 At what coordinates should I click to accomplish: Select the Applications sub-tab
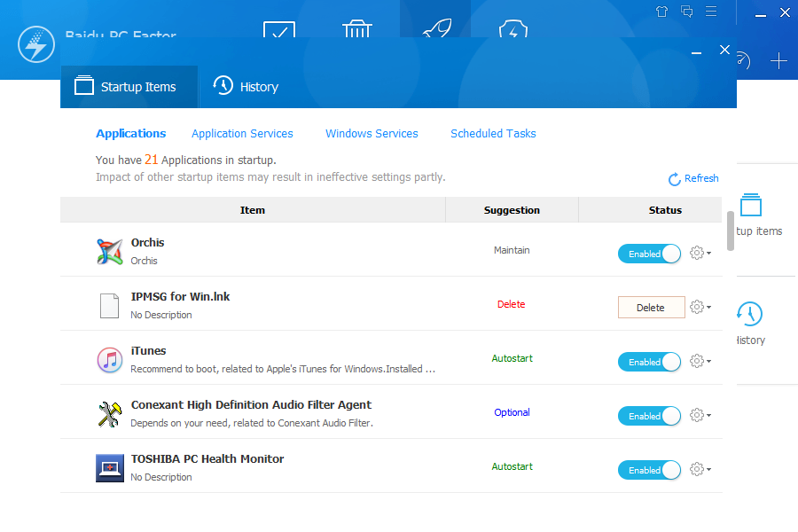131,133
